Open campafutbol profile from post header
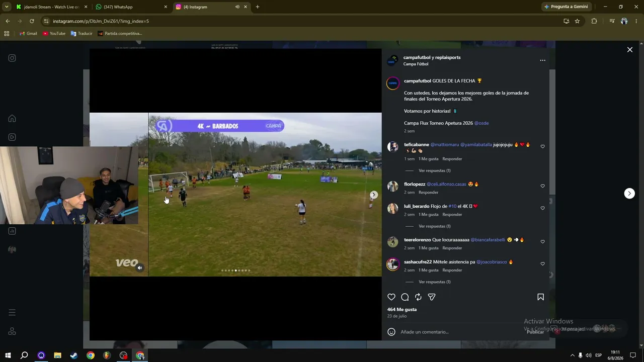Screen dimensions: 644x362 click(418, 57)
